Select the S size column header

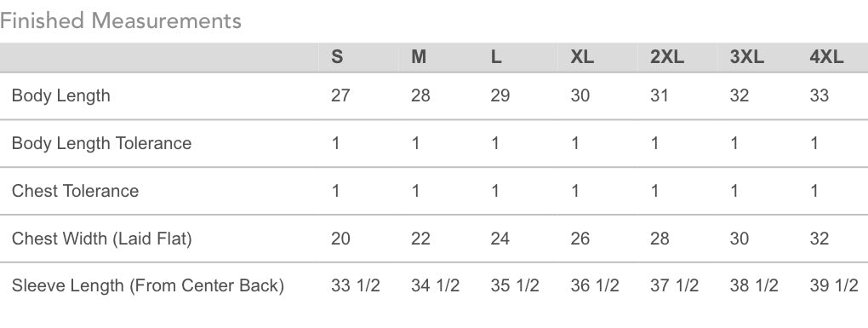[337, 56]
